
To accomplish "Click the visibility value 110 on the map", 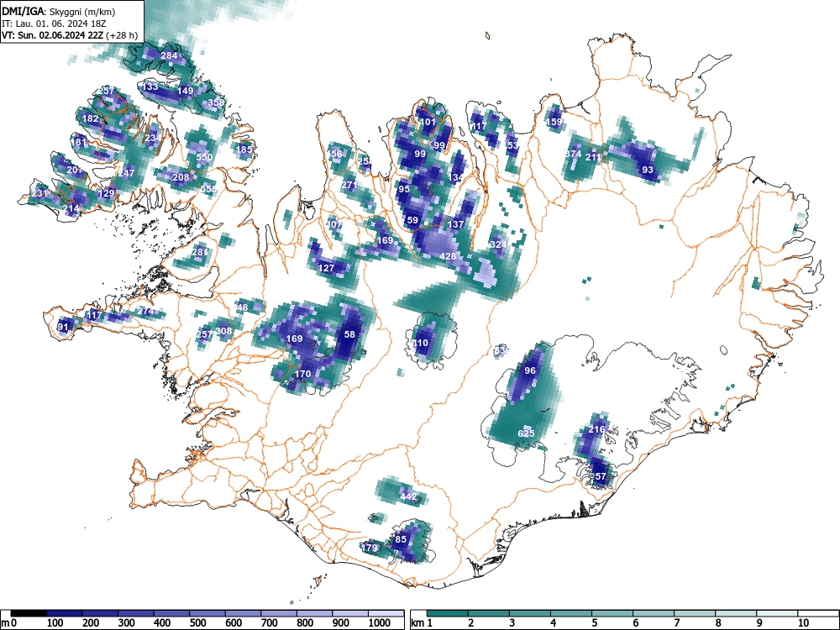I will pos(421,343).
